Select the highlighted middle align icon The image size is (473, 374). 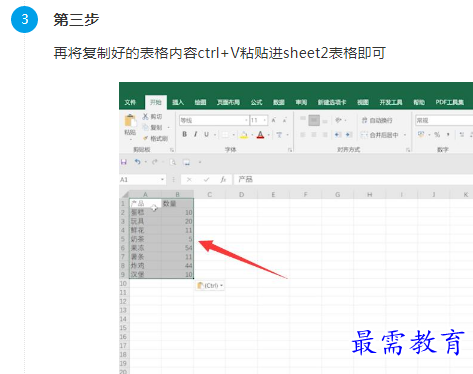(314, 120)
